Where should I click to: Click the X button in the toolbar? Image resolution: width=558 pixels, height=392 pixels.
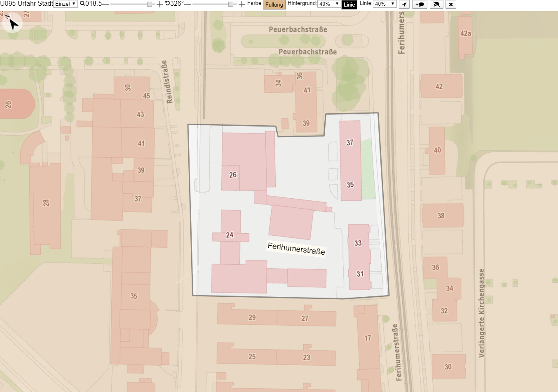(451, 5)
